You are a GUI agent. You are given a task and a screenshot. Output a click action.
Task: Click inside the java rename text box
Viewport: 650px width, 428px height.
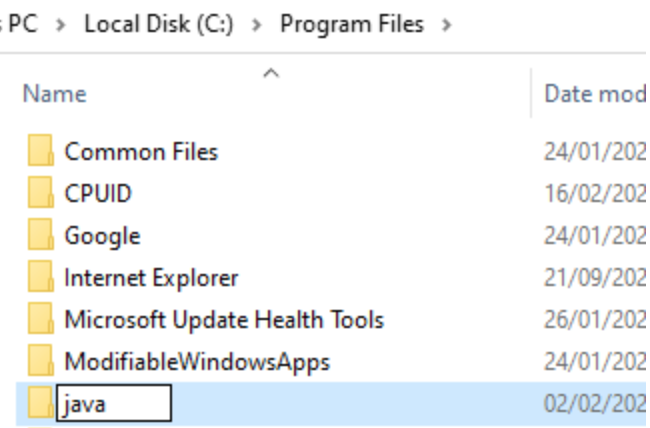[114, 403]
